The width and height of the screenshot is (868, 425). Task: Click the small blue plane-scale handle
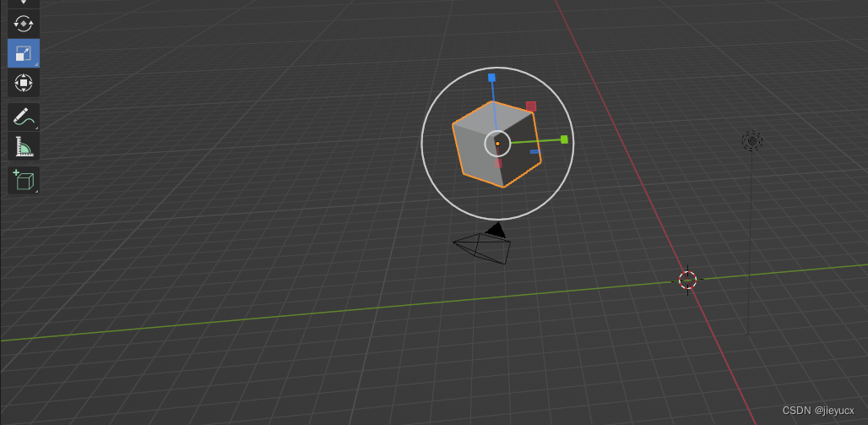(534, 151)
